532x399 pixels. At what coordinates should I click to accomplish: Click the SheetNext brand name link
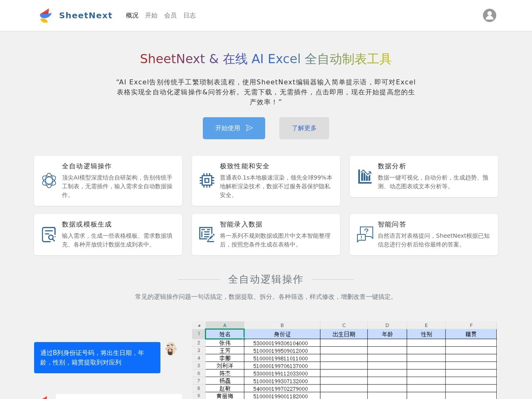click(x=86, y=15)
